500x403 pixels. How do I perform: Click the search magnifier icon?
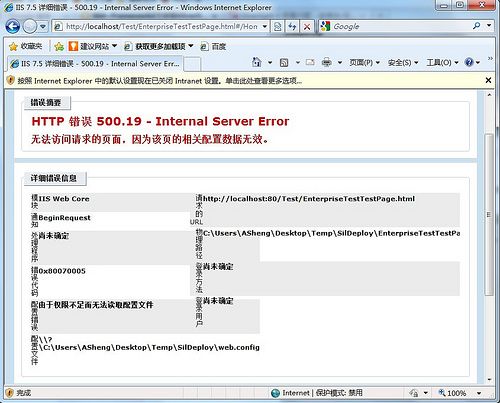pos(477,26)
